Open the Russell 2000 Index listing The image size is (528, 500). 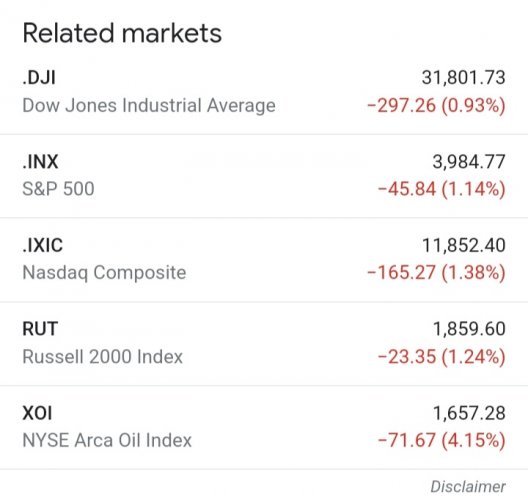coord(102,357)
